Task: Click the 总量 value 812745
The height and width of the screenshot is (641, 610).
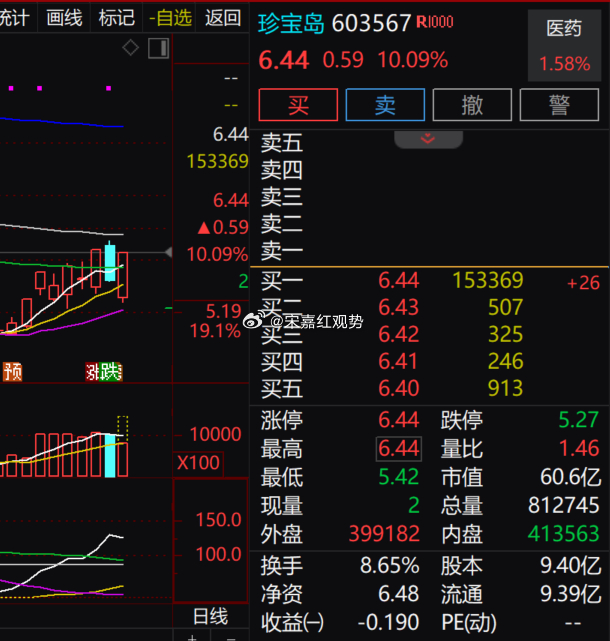Action: click(x=564, y=505)
